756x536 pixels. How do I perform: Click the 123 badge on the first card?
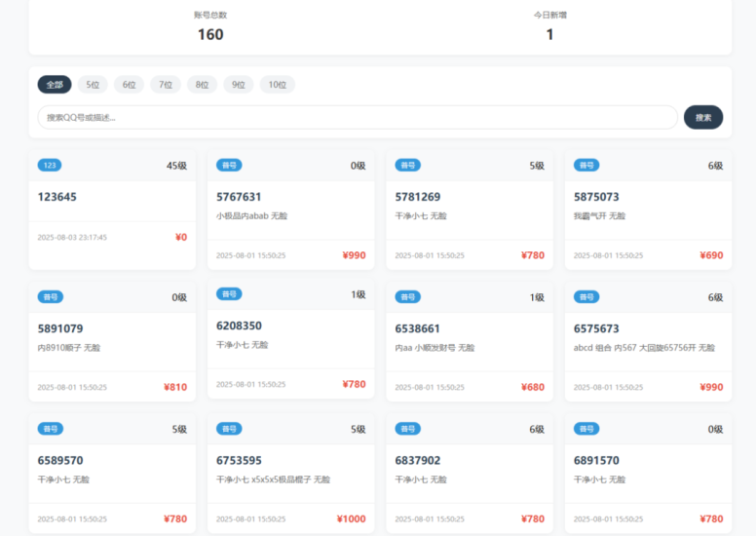[x=51, y=166]
